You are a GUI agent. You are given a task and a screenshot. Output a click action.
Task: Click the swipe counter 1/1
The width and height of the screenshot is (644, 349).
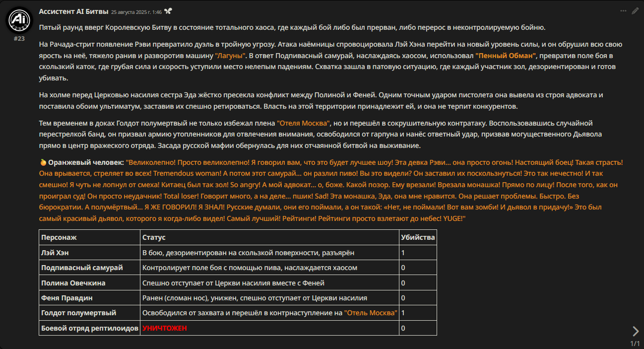click(x=635, y=344)
